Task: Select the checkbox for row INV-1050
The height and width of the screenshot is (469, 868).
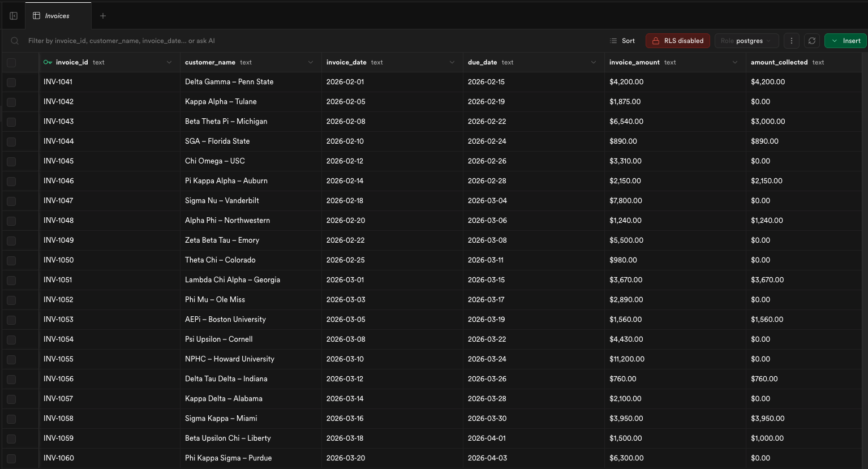Action: tap(11, 260)
